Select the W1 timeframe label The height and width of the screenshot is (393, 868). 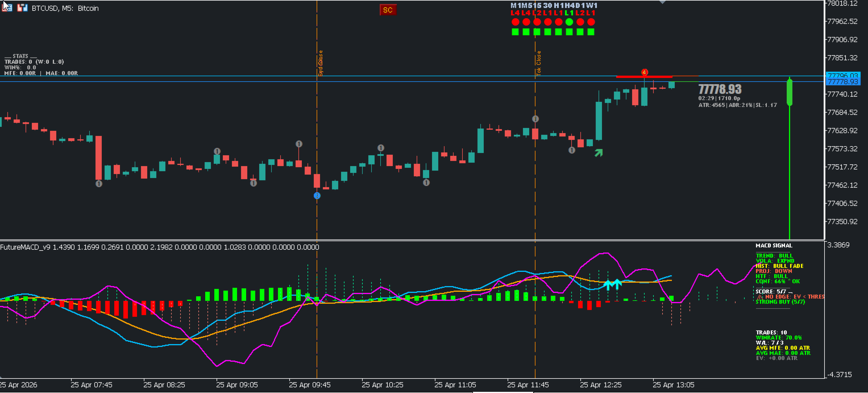[592, 6]
